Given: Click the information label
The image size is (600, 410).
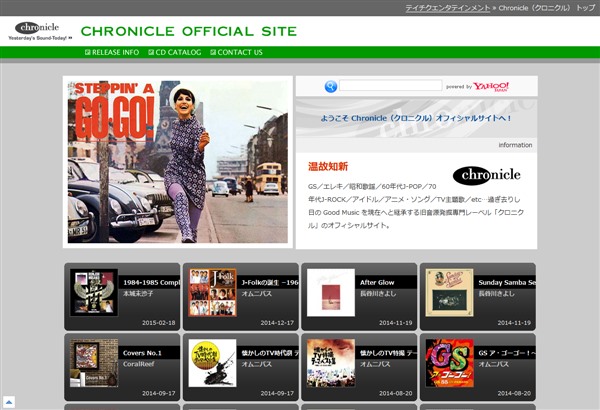Looking at the screenshot, I should (515, 145).
